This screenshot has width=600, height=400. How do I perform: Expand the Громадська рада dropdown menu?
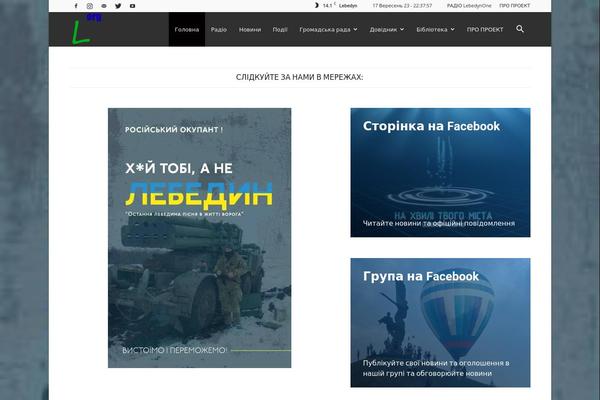pos(328,29)
